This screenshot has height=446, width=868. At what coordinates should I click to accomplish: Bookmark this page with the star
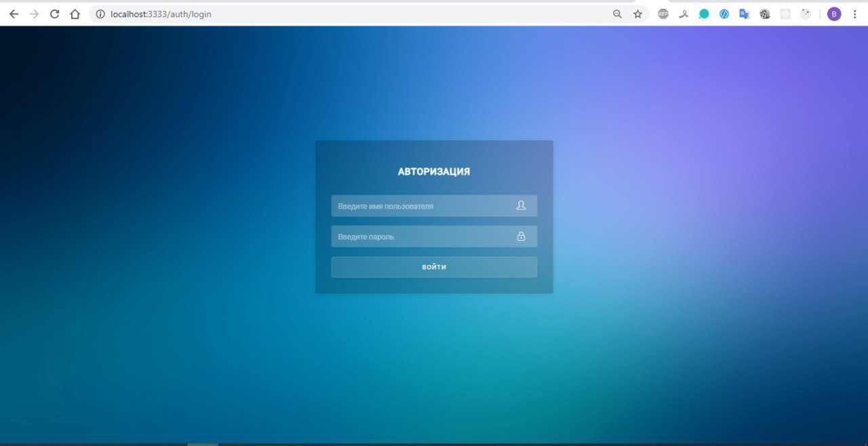pyautogui.click(x=637, y=14)
